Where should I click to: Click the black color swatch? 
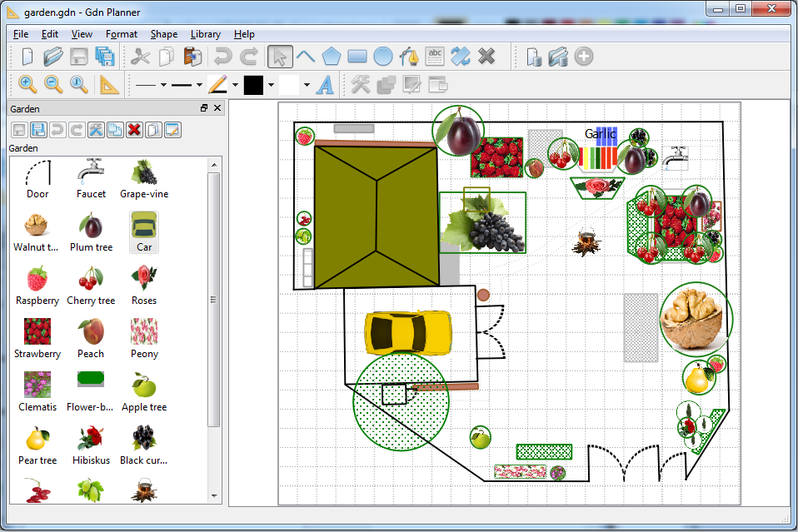coord(253,84)
